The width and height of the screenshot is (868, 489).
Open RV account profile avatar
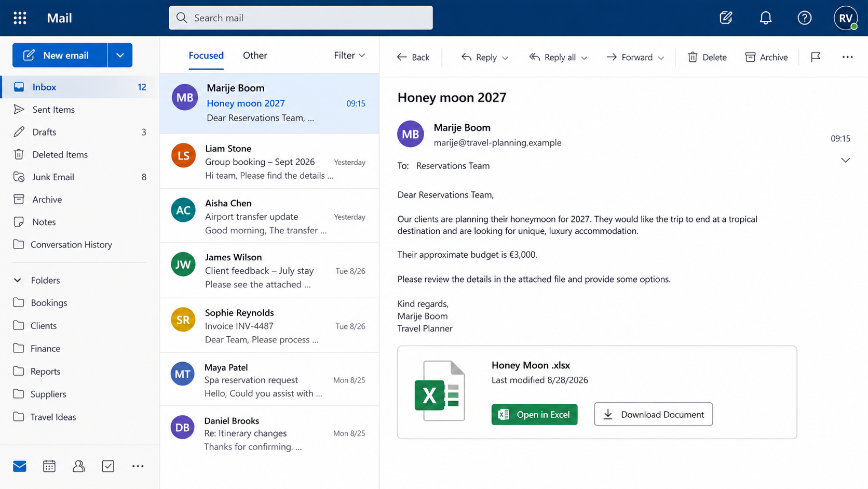pyautogui.click(x=846, y=18)
